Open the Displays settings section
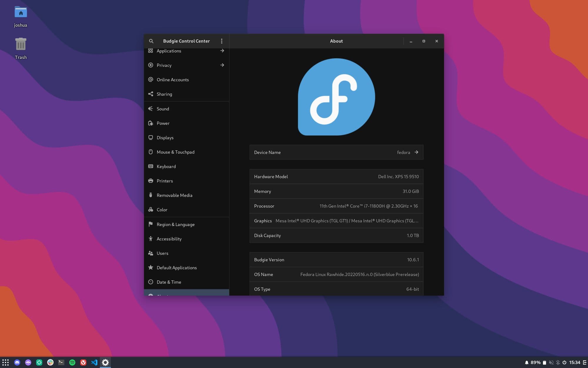The image size is (588, 368). tap(186, 138)
